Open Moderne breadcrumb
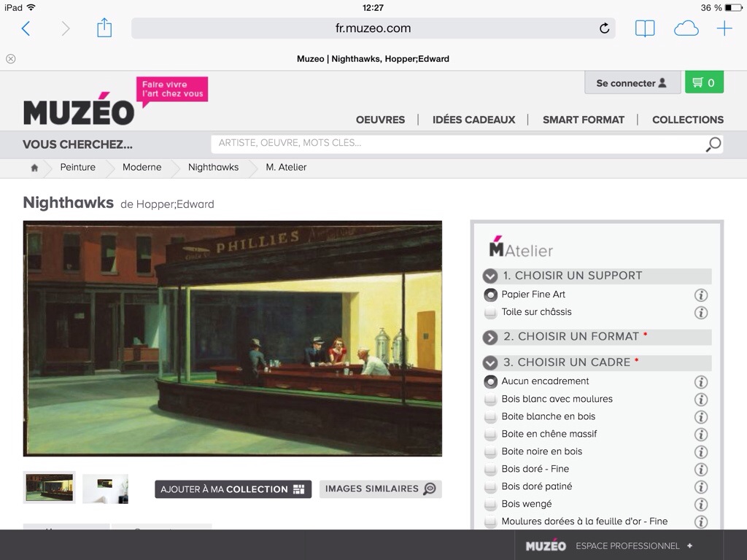This screenshot has width=747, height=560. point(142,167)
